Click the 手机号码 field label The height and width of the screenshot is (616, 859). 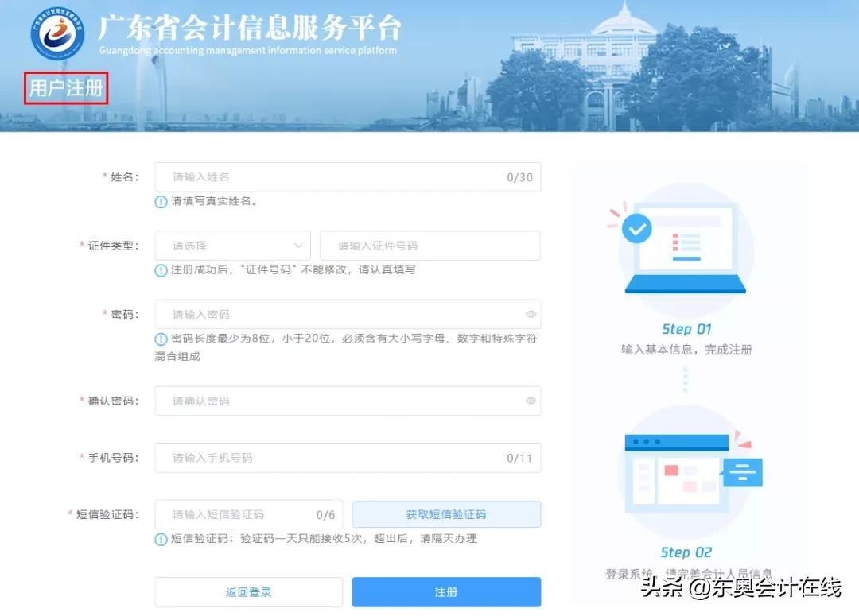(x=113, y=458)
